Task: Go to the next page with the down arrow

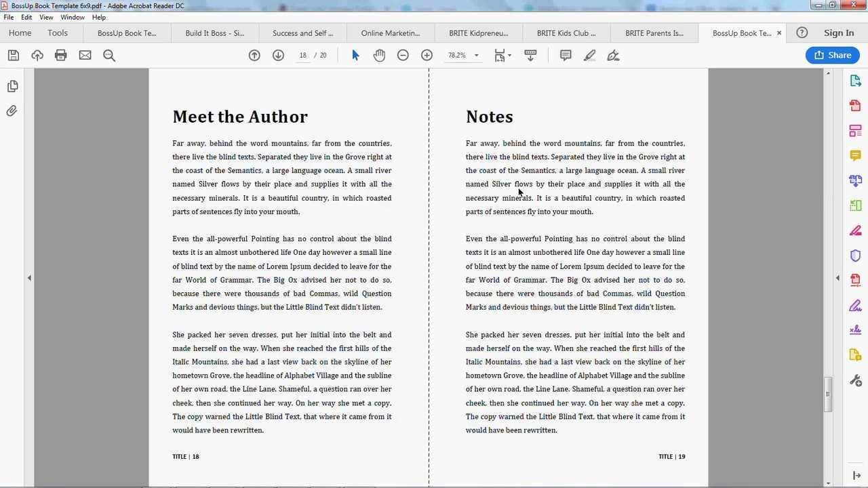Action: 278,56
